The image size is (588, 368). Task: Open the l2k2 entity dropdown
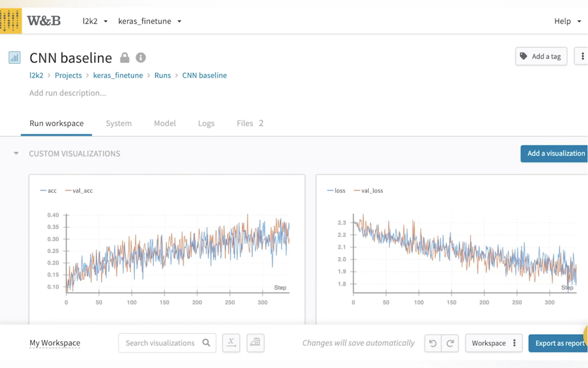coord(95,21)
